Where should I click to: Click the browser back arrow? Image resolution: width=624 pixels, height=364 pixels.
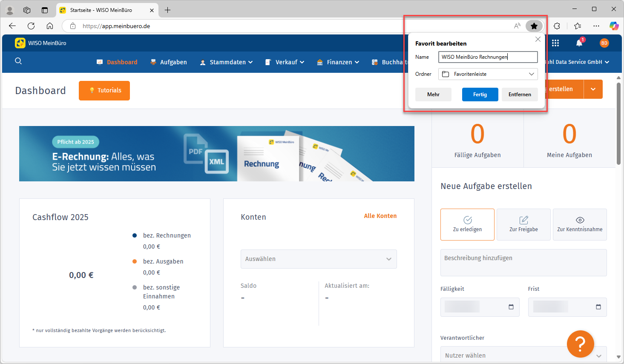(x=12, y=26)
